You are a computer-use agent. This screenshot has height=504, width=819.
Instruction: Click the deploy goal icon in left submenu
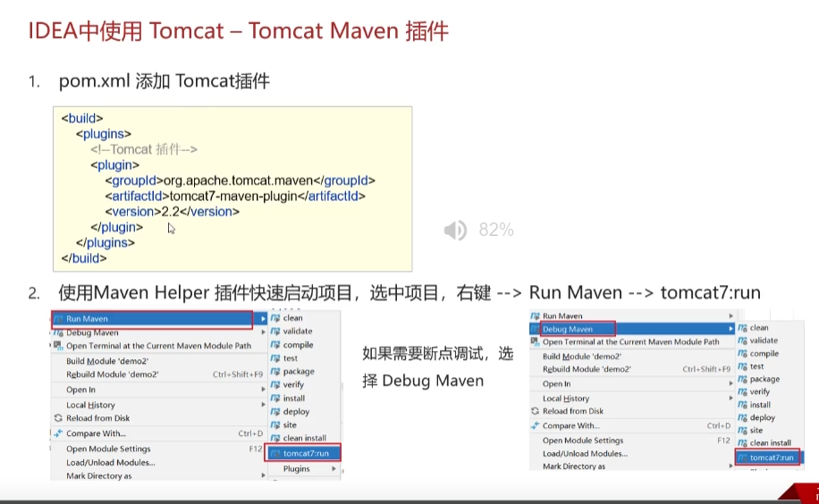tap(275, 412)
